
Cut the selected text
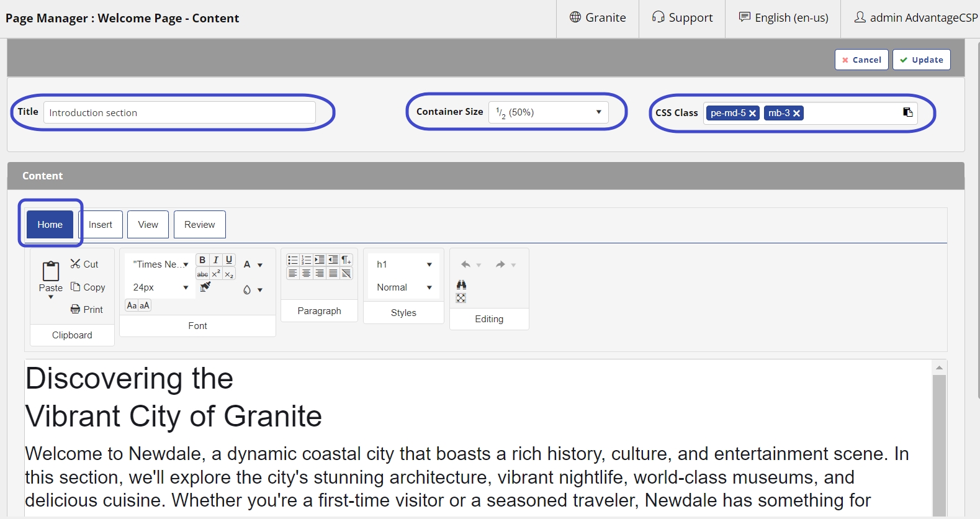pos(84,264)
